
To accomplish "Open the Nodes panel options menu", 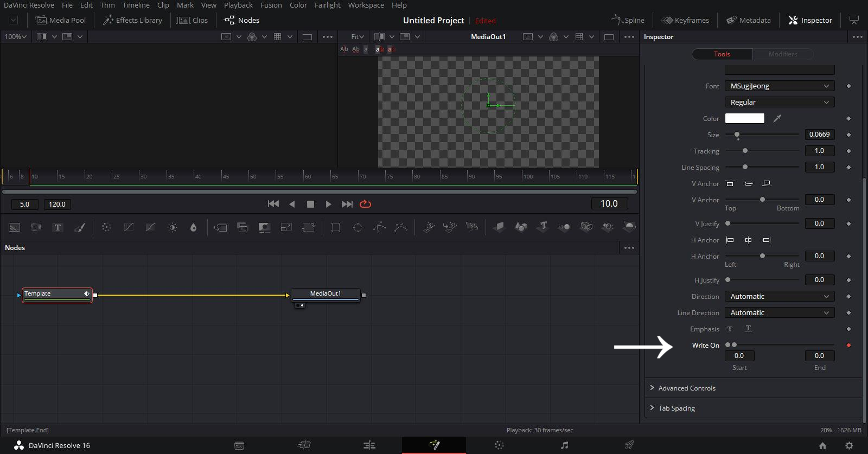I will tap(629, 248).
